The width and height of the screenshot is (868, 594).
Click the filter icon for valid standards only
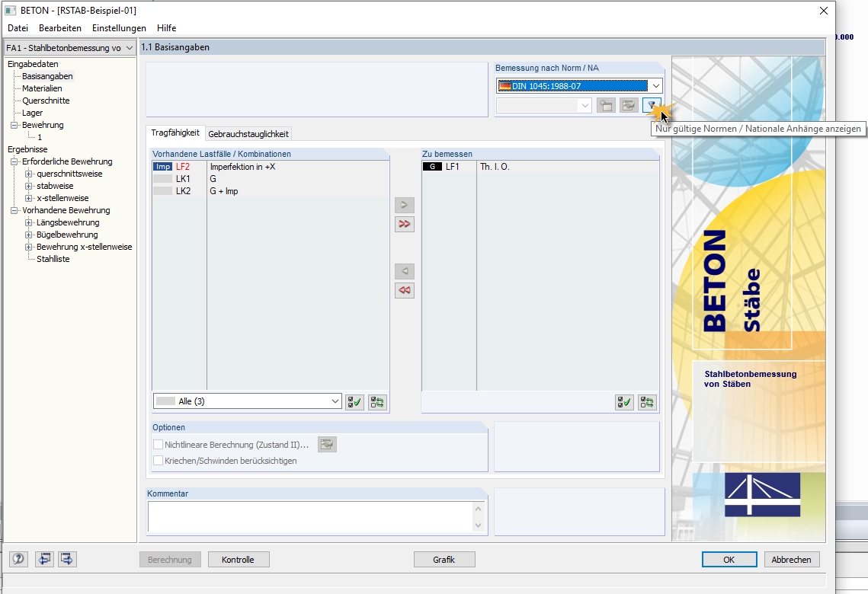[652, 105]
